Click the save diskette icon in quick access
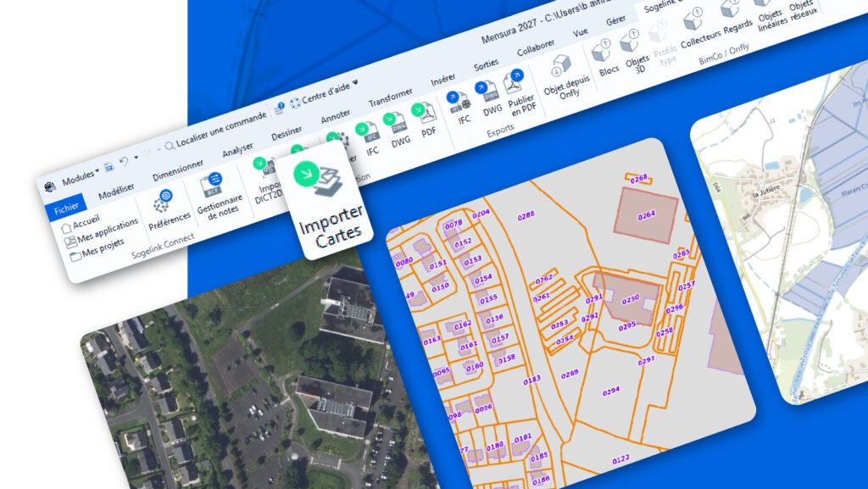Screen dimensions: 868x489 pos(109,166)
